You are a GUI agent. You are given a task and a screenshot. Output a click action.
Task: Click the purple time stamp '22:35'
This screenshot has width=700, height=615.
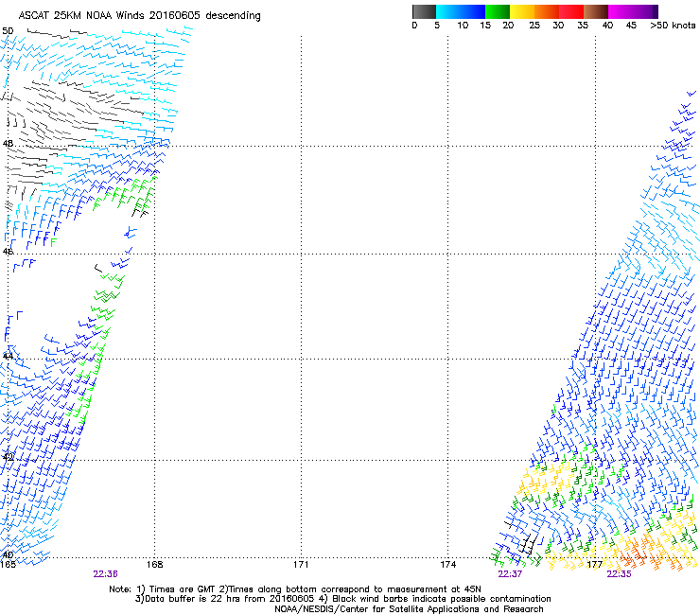point(620,574)
